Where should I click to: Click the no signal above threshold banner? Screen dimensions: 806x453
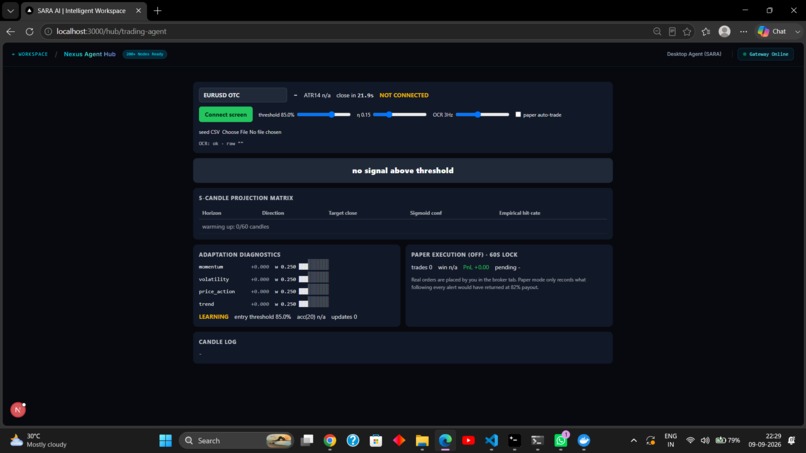click(x=402, y=170)
